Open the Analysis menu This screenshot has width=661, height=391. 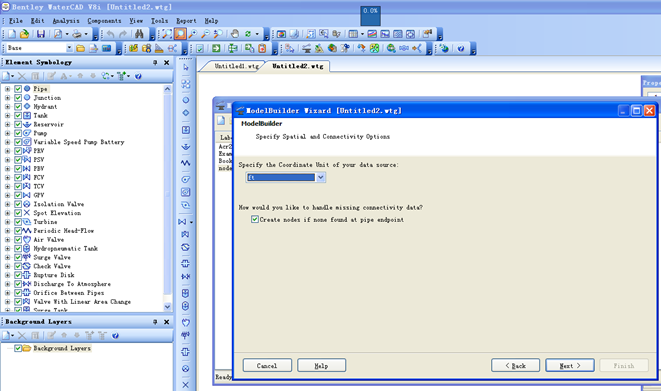tap(66, 21)
